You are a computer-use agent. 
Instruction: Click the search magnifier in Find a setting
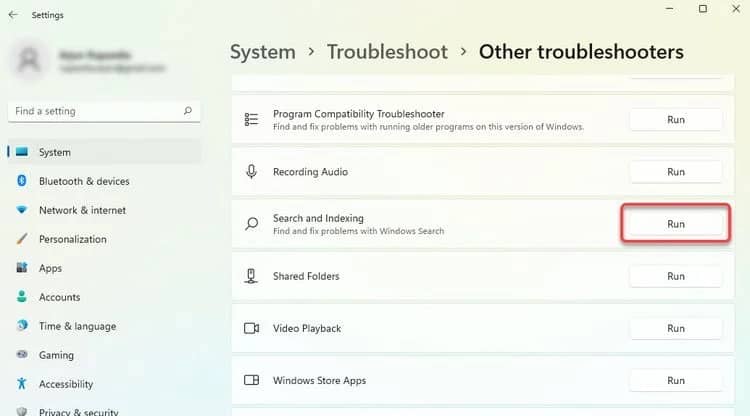[x=188, y=111]
